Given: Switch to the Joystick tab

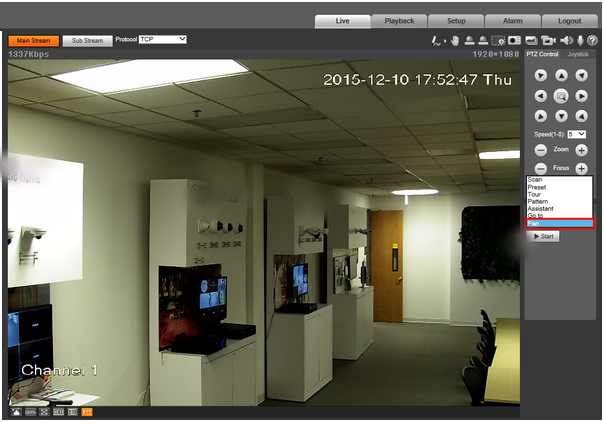Looking at the screenshot, I should click(x=578, y=54).
